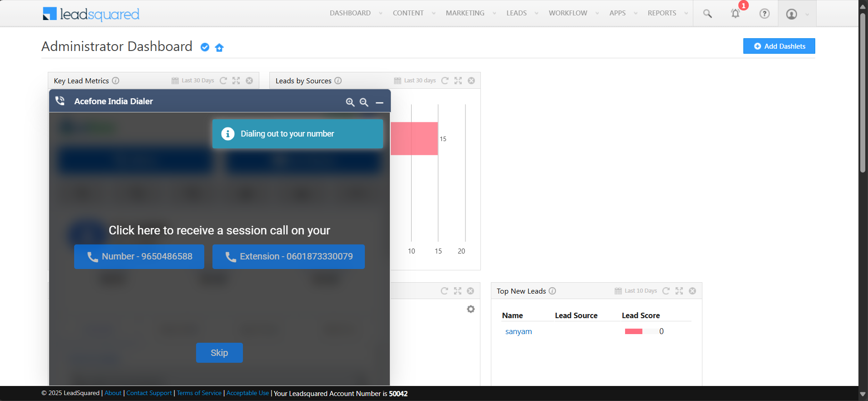Viewport: 868px width, 401px height.
Task: Dismiss the Dialing out to your number notification
Action: (x=298, y=134)
